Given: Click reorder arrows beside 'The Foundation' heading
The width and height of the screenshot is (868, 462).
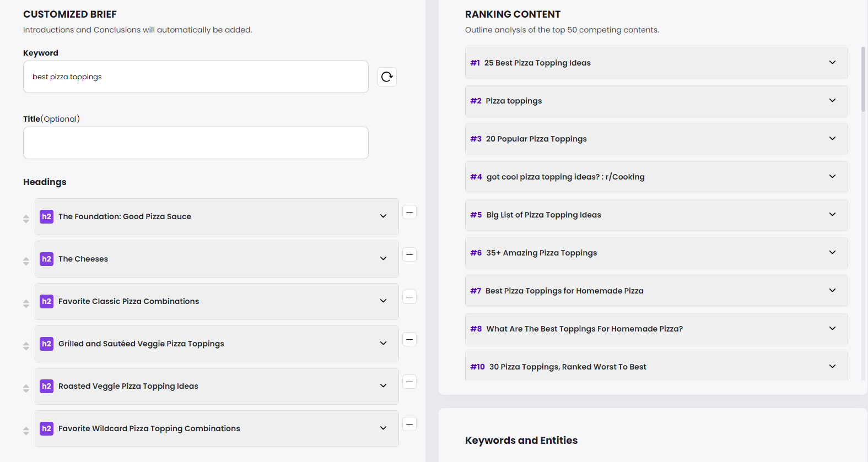Looking at the screenshot, I should 26,219.
